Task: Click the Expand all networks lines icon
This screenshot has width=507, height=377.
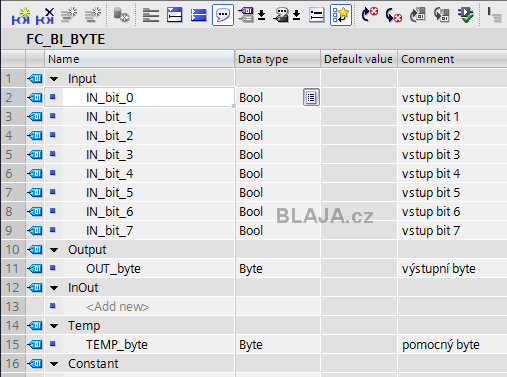Action: pos(151,15)
